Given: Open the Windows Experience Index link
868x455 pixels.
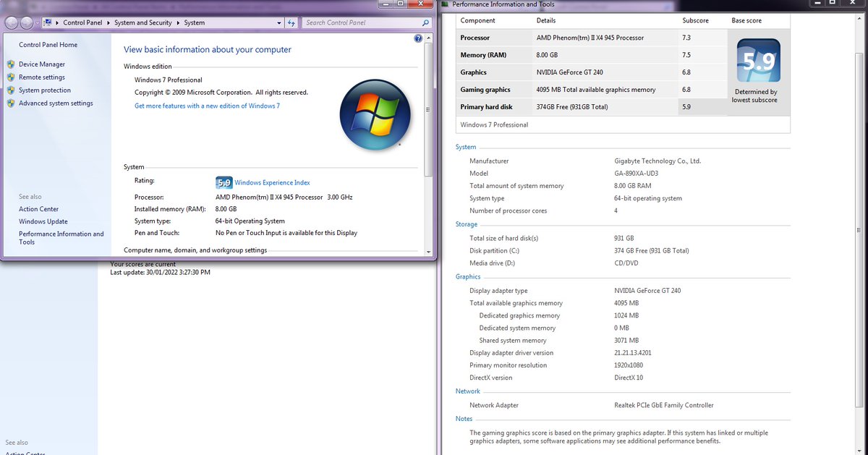Looking at the screenshot, I should [272, 183].
